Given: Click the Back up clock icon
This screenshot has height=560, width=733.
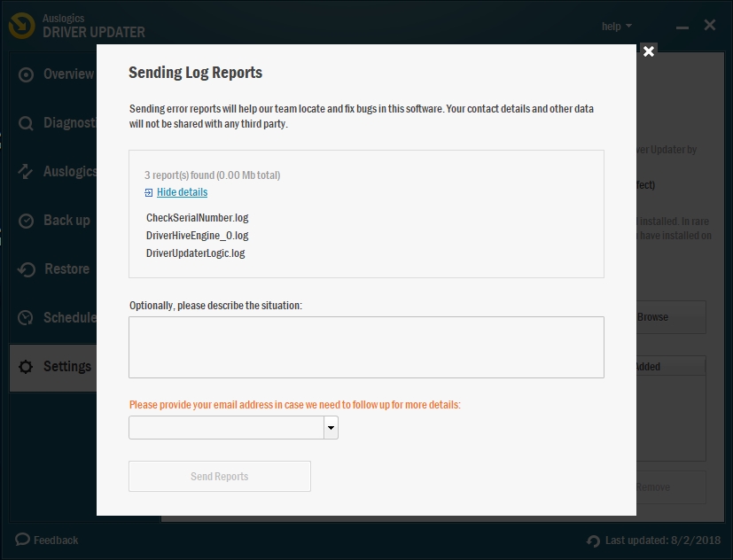Looking at the screenshot, I should click(27, 221).
